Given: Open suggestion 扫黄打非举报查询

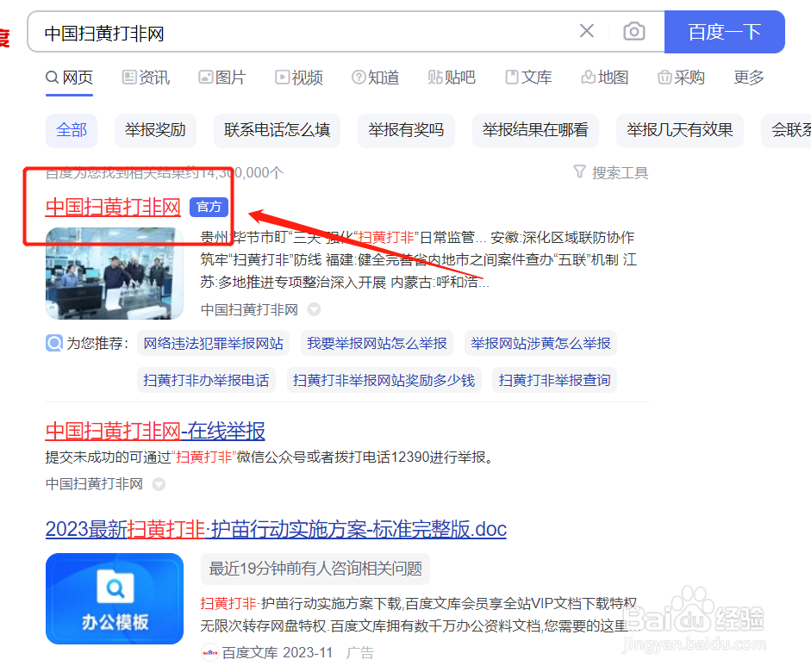Looking at the screenshot, I should (x=554, y=381).
